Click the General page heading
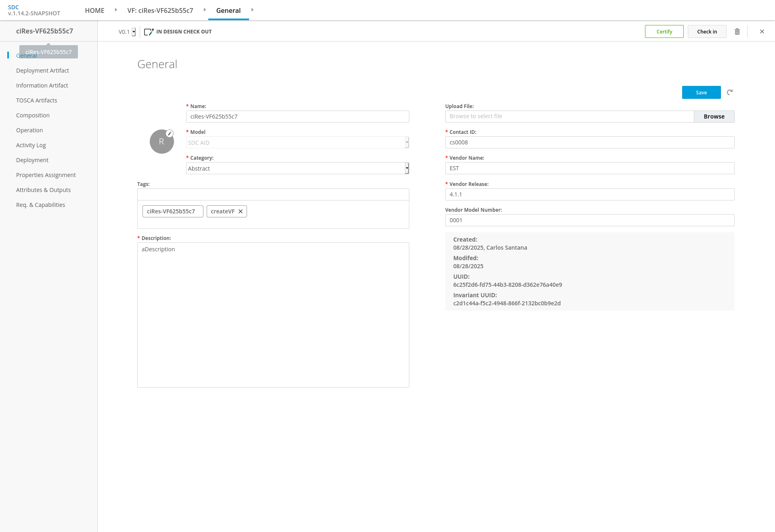This screenshot has height=532, width=775. point(157,64)
